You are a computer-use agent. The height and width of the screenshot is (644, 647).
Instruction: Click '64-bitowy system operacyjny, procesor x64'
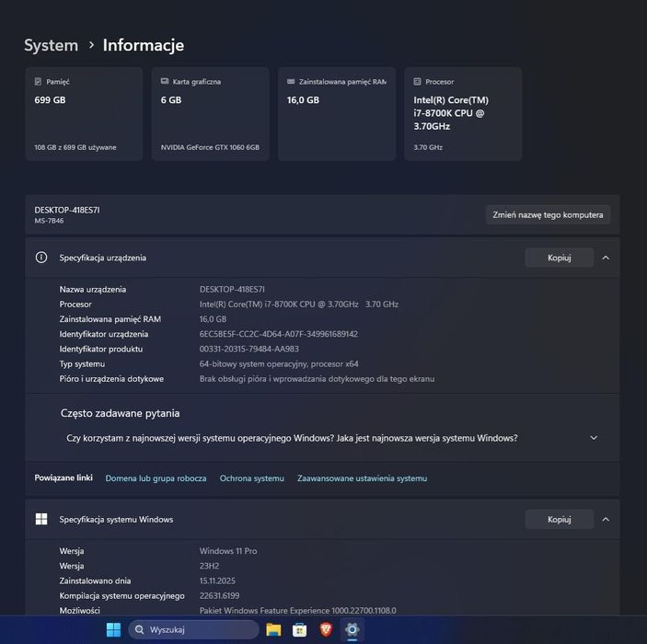pyautogui.click(x=279, y=364)
